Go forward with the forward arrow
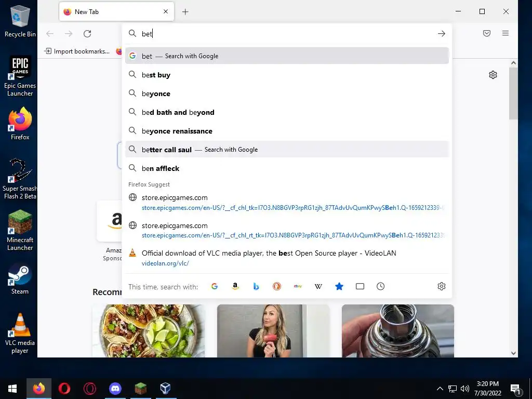 (x=69, y=34)
